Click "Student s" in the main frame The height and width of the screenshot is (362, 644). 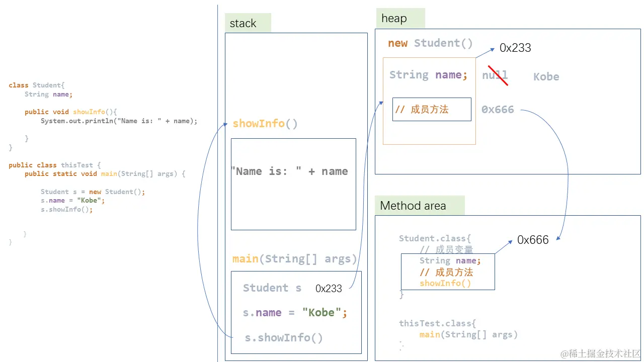272,288
